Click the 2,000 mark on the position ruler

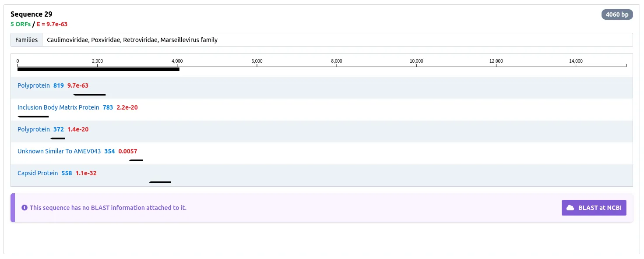(98, 61)
